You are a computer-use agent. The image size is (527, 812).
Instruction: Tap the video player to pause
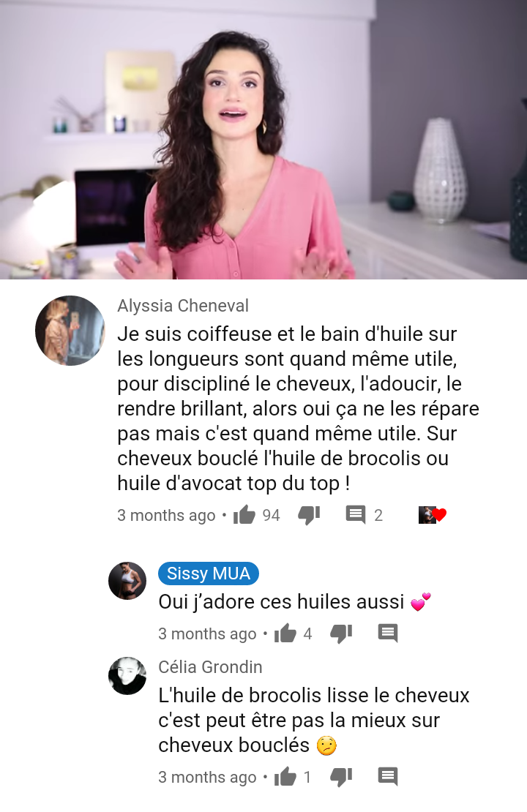[263, 140]
